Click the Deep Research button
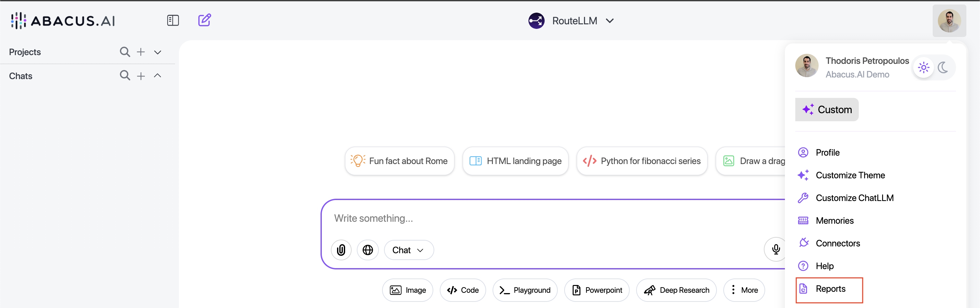The image size is (980, 308). coord(676,290)
